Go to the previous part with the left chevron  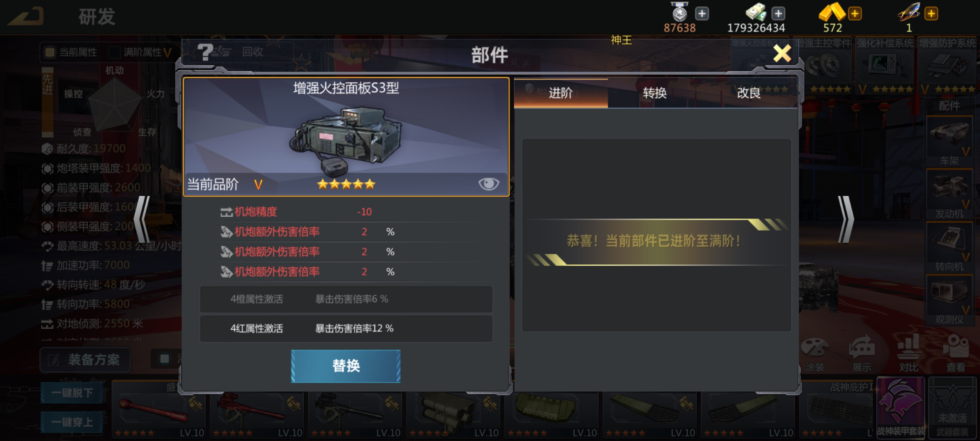pyautogui.click(x=142, y=219)
